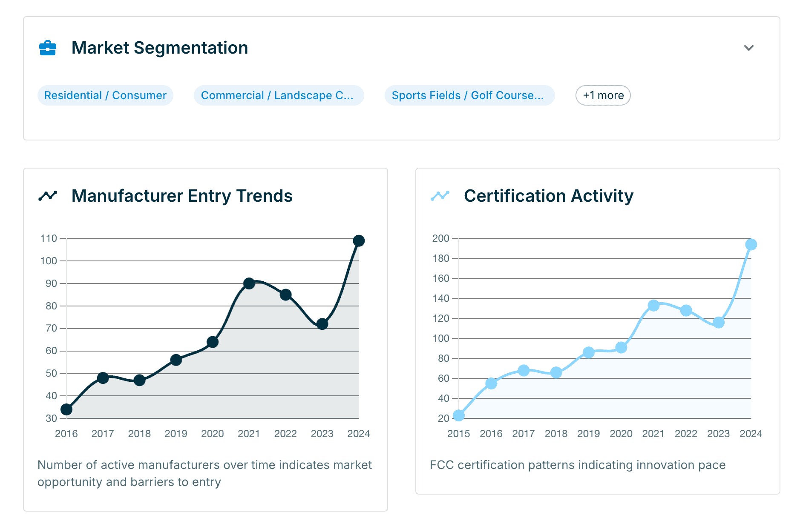Click the 2024 data point in Manufacturer Entry Trends
Screen dimensions: 800x532
[x=359, y=241]
